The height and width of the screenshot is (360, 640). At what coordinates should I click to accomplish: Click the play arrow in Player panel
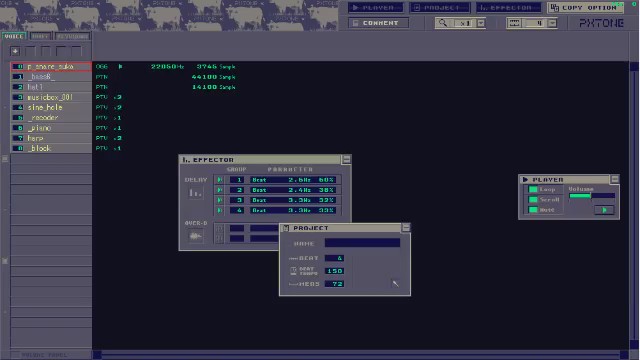(604, 210)
